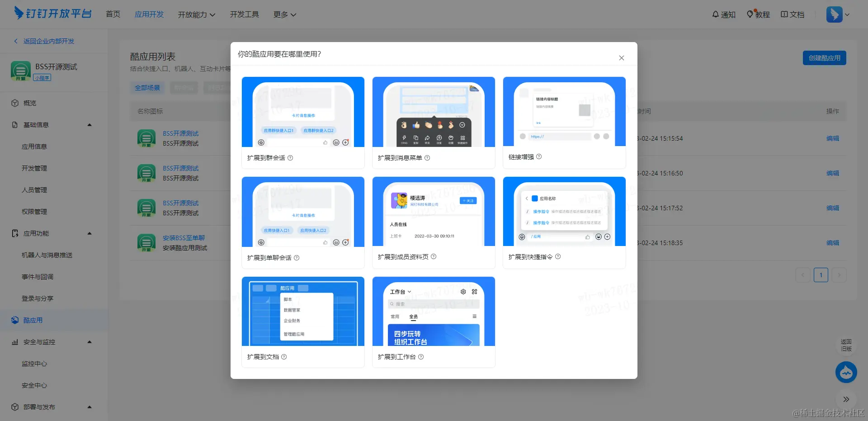Open 安全中心 in sidebar
Image resolution: width=868 pixels, height=421 pixels.
34,385
